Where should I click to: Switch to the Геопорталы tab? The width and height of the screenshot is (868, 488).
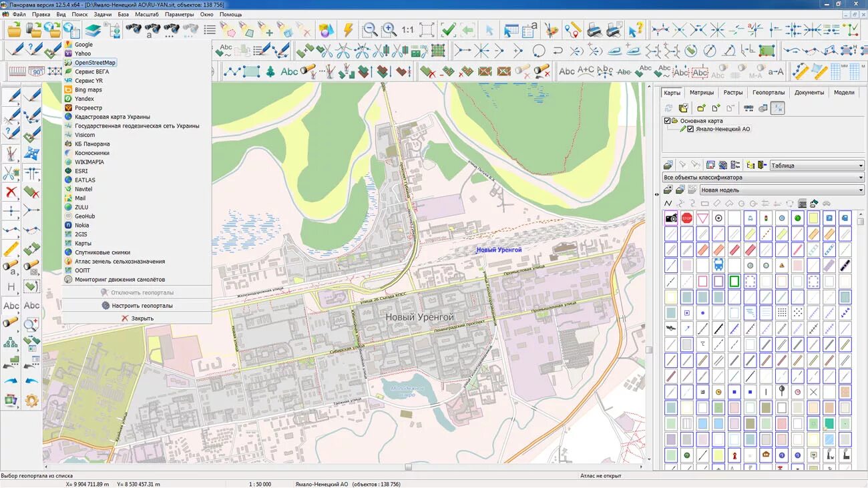coord(769,93)
